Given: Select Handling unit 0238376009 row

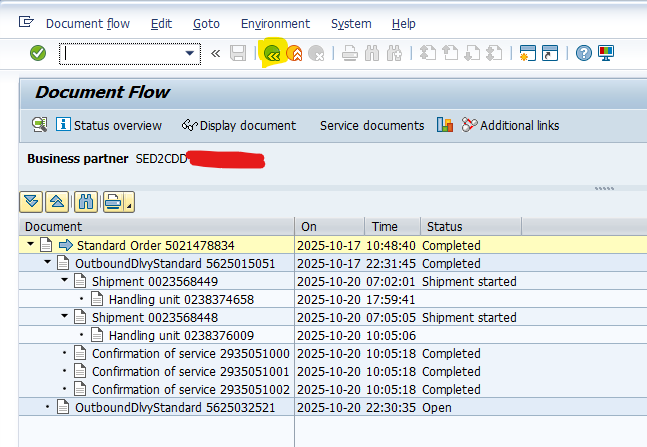Looking at the screenshot, I should [x=333, y=336].
